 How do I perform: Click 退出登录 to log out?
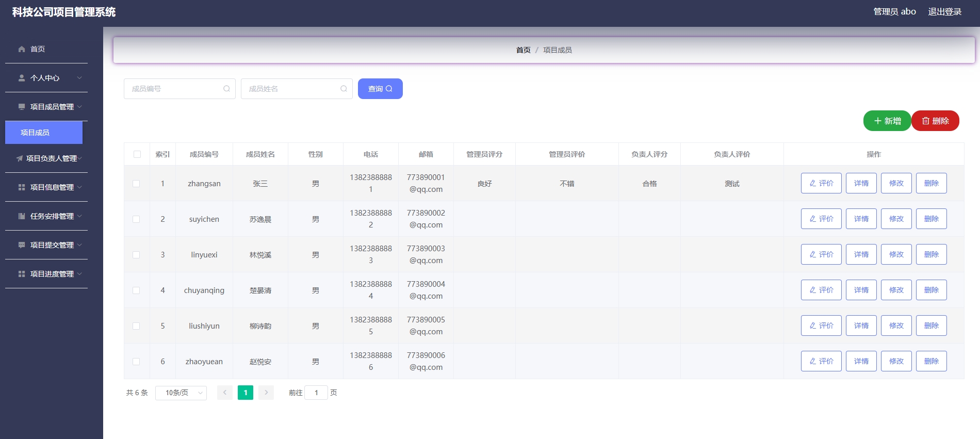click(945, 12)
